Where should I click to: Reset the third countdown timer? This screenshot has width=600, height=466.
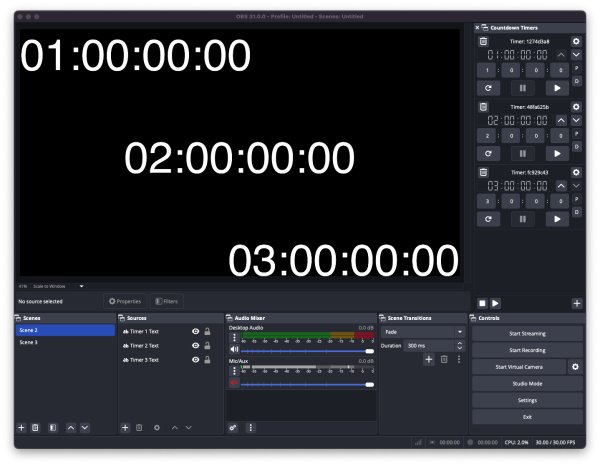pyautogui.click(x=487, y=218)
